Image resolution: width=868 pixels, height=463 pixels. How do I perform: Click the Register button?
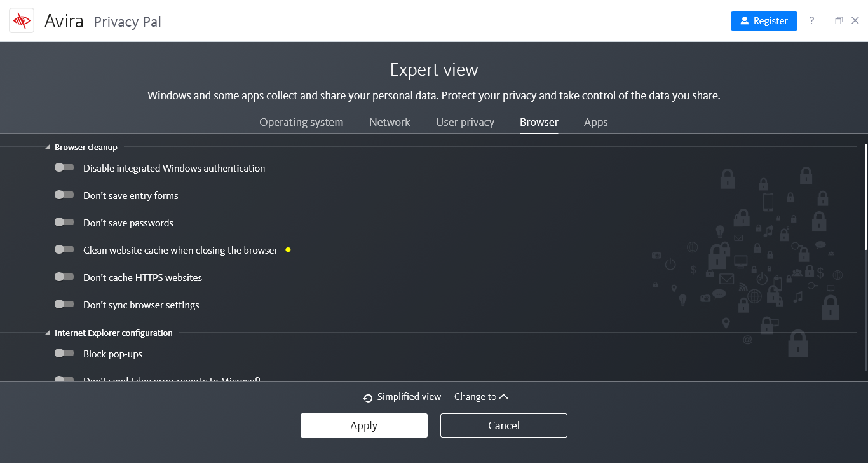pos(764,21)
